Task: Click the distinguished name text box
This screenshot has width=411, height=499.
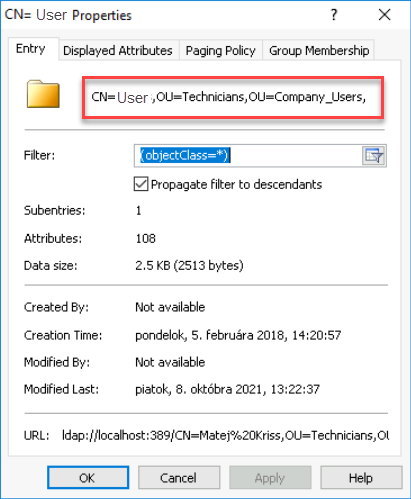Action: click(x=233, y=97)
